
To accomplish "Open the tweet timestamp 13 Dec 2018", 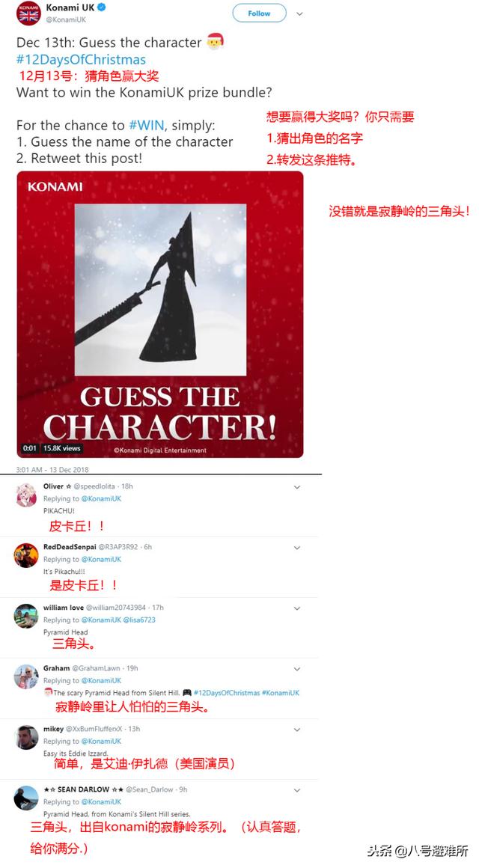I will click(52, 469).
